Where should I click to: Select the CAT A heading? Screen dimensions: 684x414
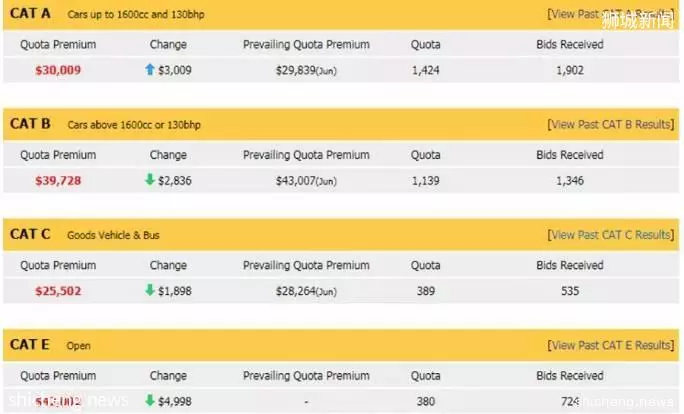[x=30, y=14]
